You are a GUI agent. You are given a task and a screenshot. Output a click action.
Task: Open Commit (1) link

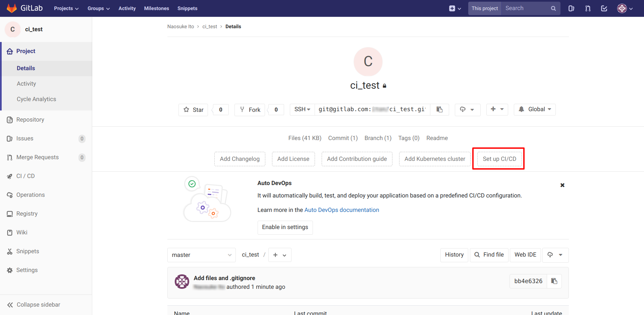[343, 138]
